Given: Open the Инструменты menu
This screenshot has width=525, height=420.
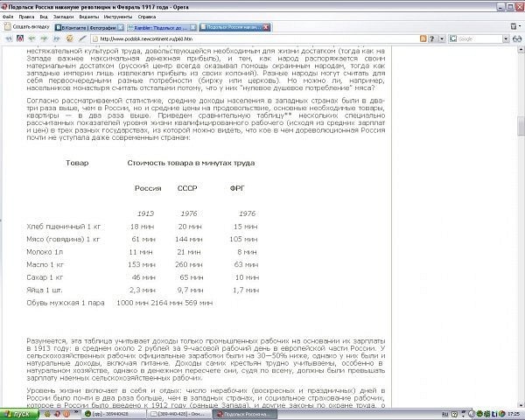Looking at the screenshot, I should click(118, 17).
